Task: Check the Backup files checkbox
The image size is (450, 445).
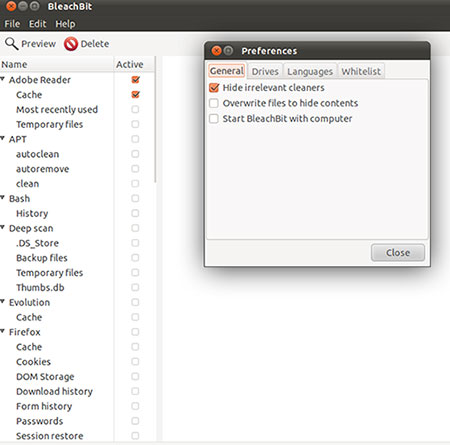Action: coord(135,258)
